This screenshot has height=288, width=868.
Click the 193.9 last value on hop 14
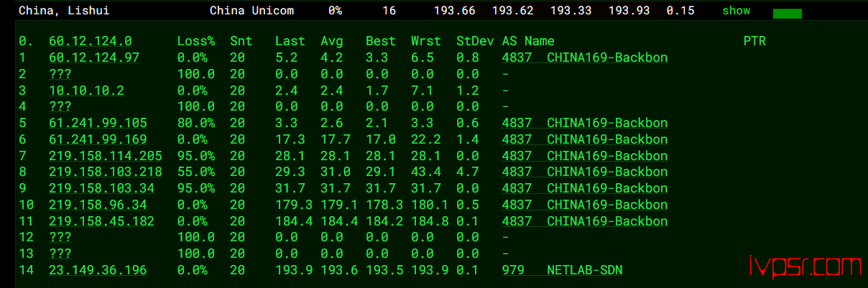click(x=294, y=270)
